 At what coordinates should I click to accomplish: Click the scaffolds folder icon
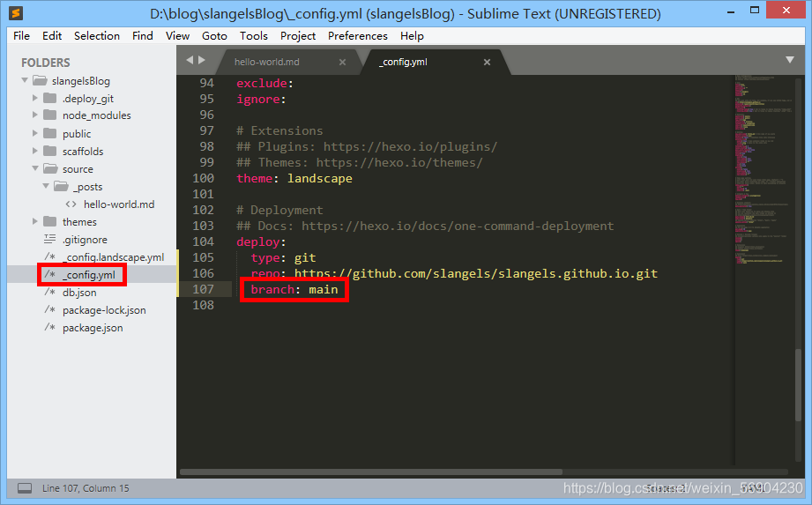[50, 151]
